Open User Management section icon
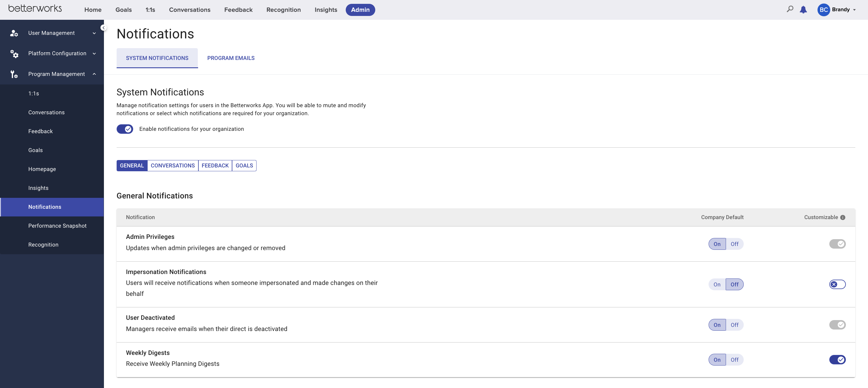This screenshot has height=388, width=868. tap(14, 33)
